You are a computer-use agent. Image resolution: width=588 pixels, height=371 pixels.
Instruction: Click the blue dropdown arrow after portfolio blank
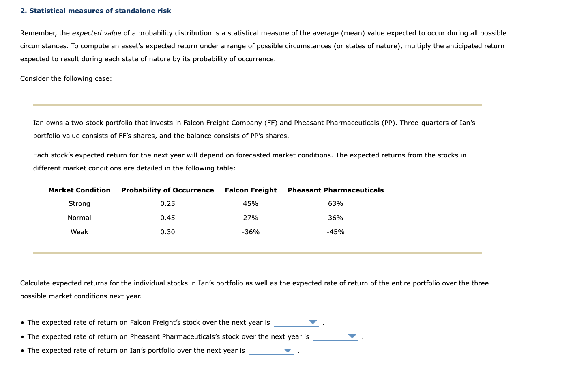point(288,350)
